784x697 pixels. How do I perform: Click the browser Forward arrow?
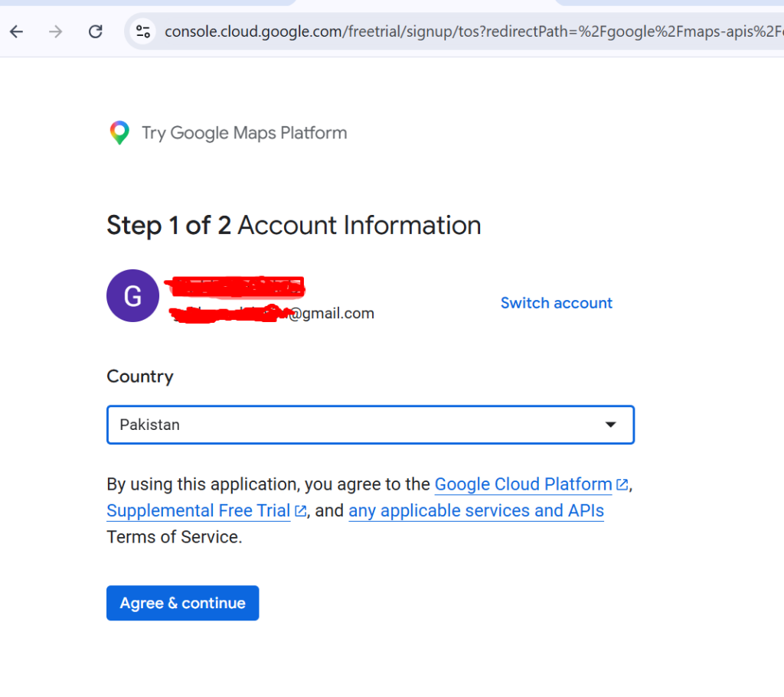(56, 31)
